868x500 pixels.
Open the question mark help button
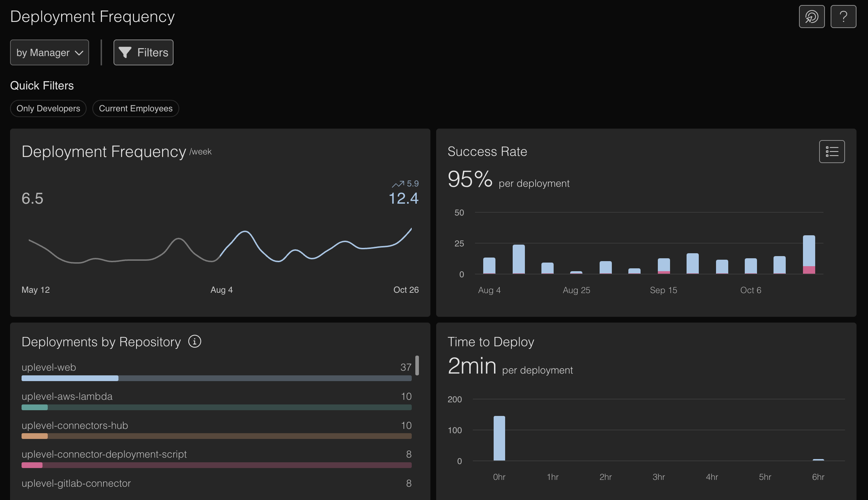pyautogui.click(x=843, y=17)
